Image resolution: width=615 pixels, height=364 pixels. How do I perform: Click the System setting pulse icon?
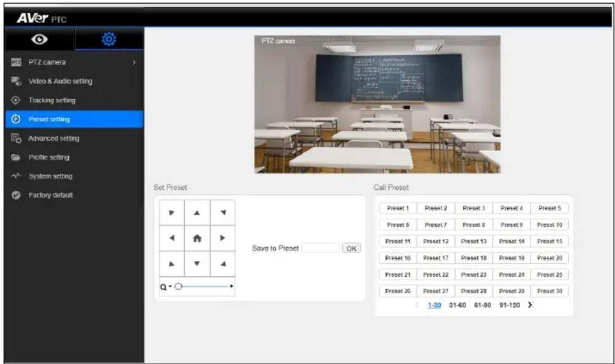pos(16,176)
